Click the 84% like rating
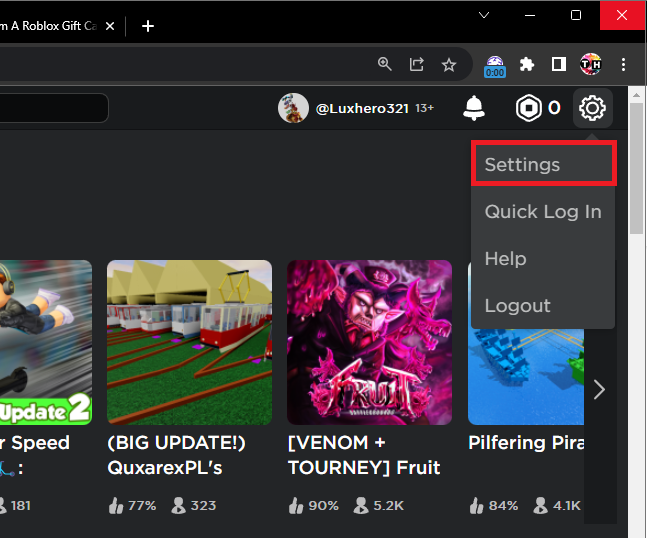This screenshot has height=538, width=647. [494, 505]
